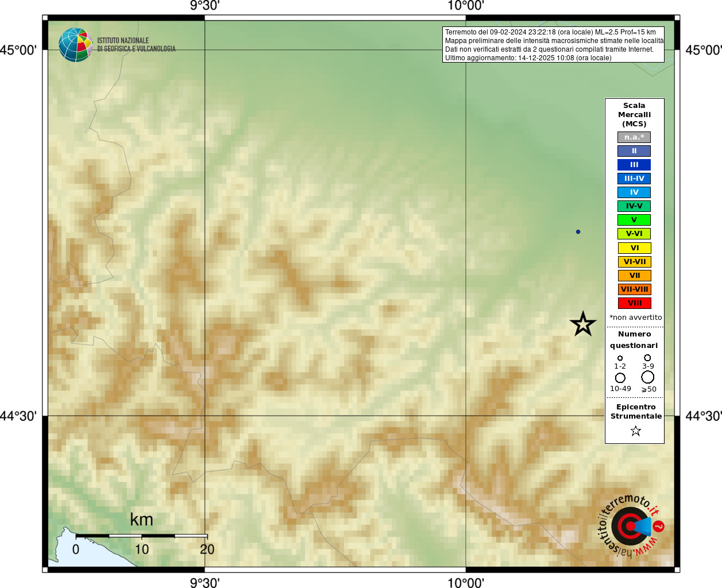This screenshot has width=722, height=588.
Task: Click the epicenter star on the map
Action: point(583,324)
